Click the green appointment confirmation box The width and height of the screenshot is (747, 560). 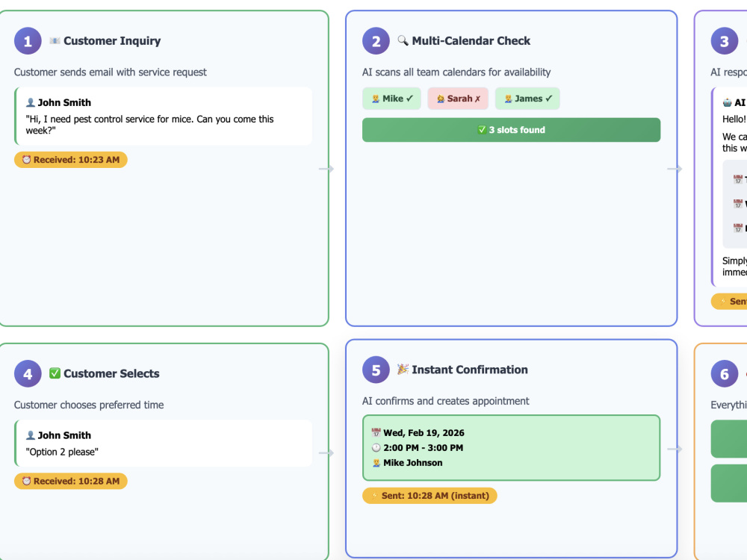click(x=511, y=448)
